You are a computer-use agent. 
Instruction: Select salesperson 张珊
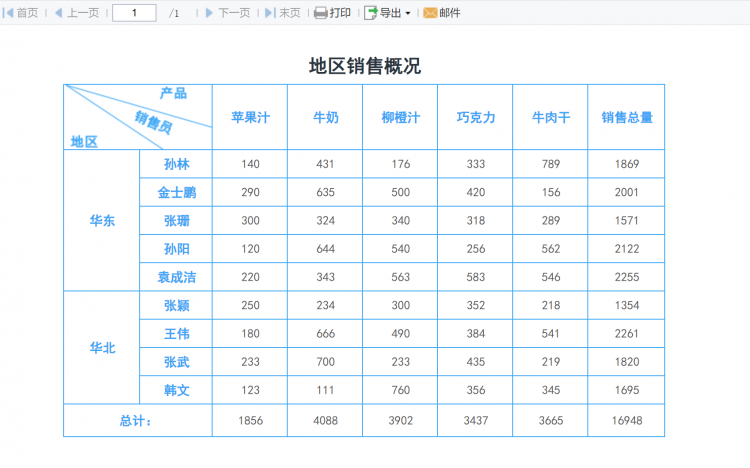(x=176, y=221)
